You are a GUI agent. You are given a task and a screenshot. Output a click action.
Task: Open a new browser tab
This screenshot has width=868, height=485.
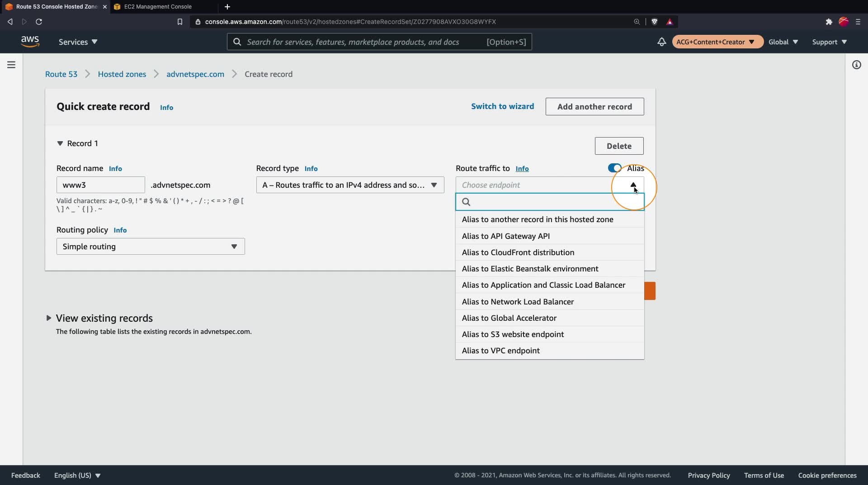227,7
